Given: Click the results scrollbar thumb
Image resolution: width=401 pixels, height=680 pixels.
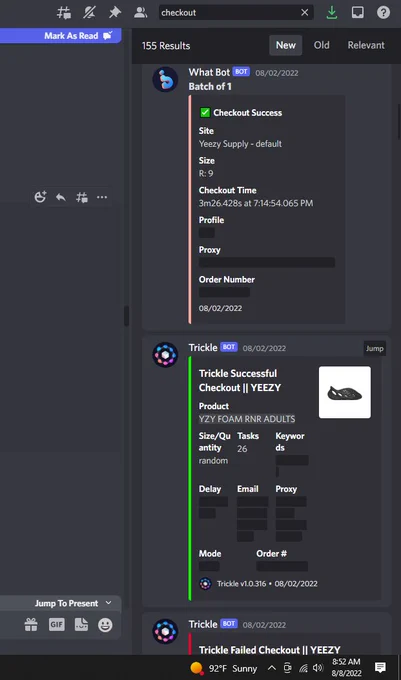Looking at the screenshot, I should point(399,121).
